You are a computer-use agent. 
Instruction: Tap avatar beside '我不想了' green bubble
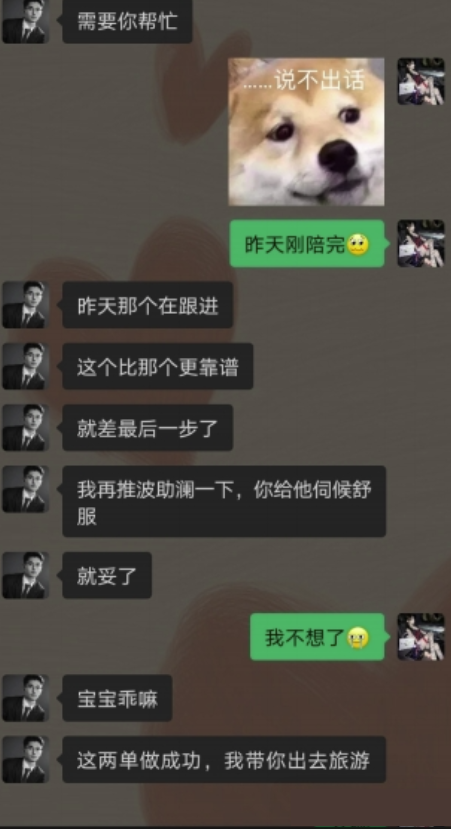tap(421, 637)
